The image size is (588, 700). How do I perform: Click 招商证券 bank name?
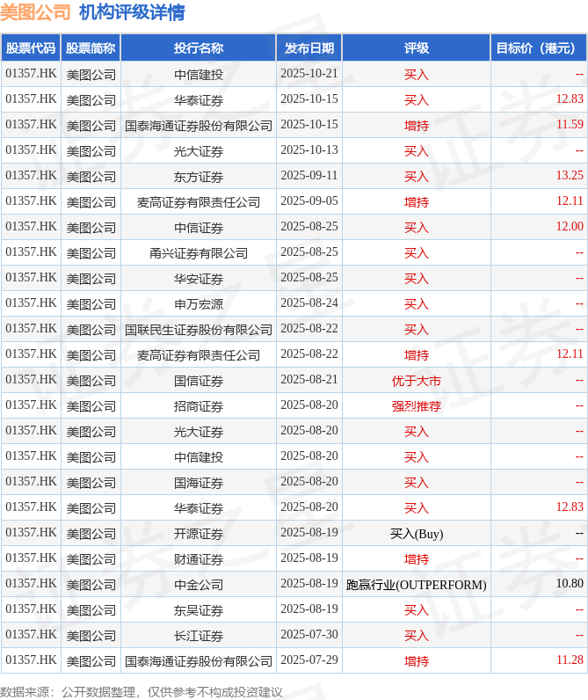click(199, 405)
